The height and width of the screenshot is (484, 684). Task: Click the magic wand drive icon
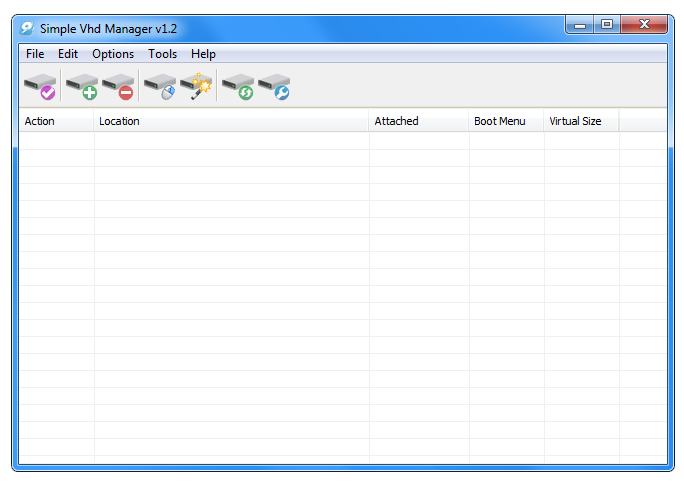tap(196, 86)
